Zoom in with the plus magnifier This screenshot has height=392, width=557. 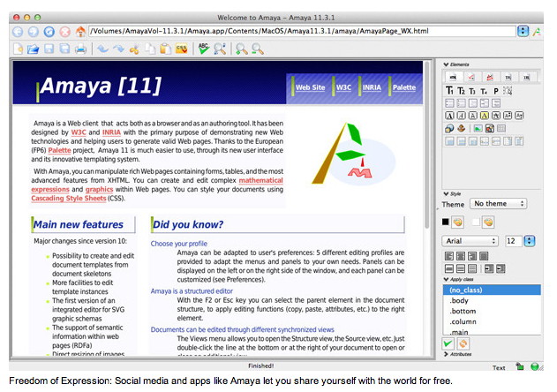point(242,49)
